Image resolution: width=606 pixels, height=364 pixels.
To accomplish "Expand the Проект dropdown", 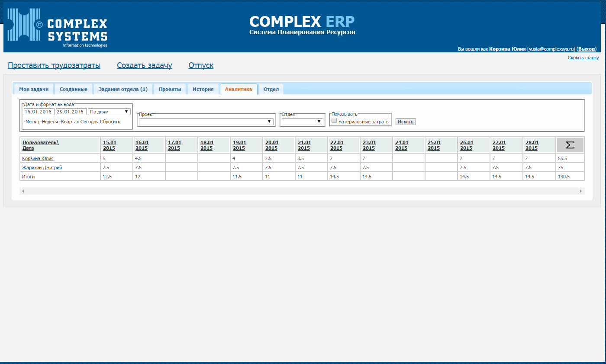I will pos(206,122).
